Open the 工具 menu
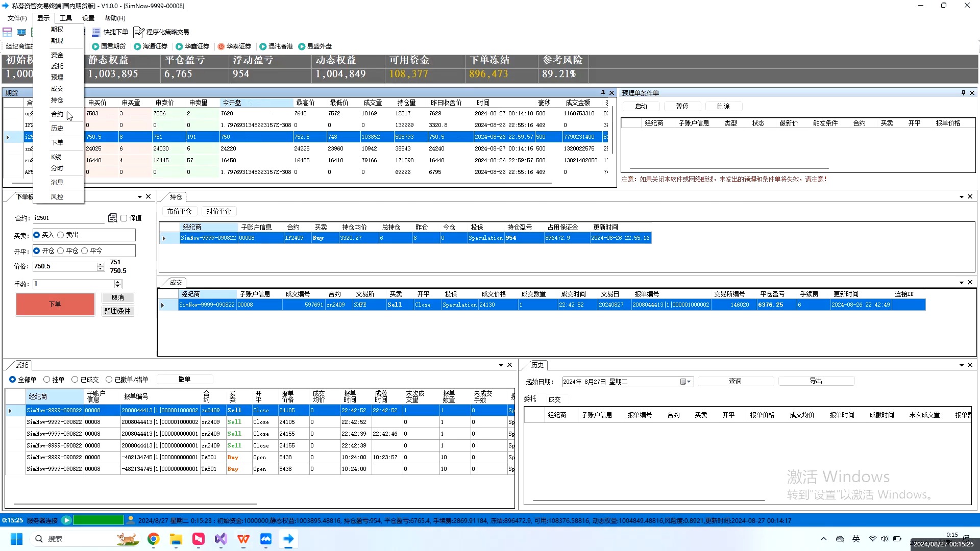Image resolution: width=980 pixels, height=551 pixels. (66, 18)
